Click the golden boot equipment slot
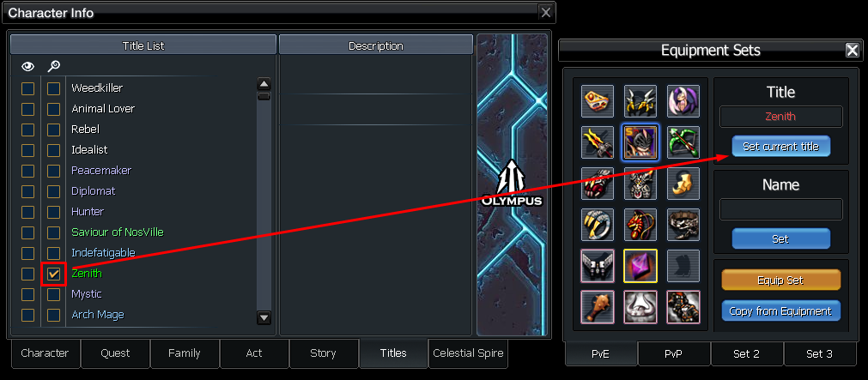Screen dimensions: 868x380 click(683, 184)
